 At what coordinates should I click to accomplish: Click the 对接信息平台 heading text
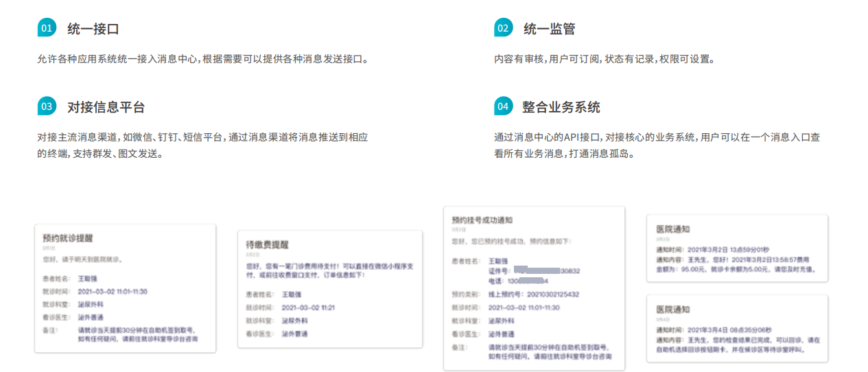106,107
